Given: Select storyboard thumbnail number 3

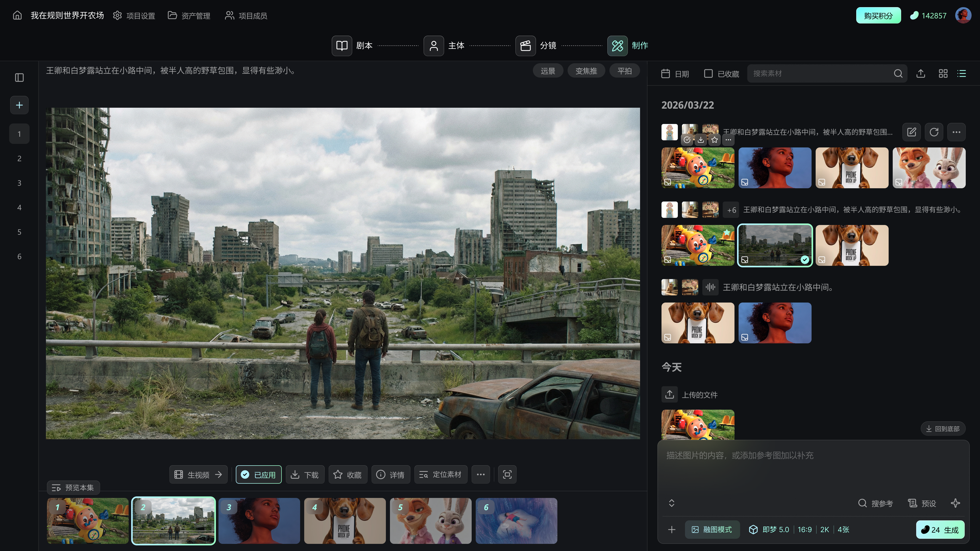Looking at the screenshot, I should click(259, 521).
